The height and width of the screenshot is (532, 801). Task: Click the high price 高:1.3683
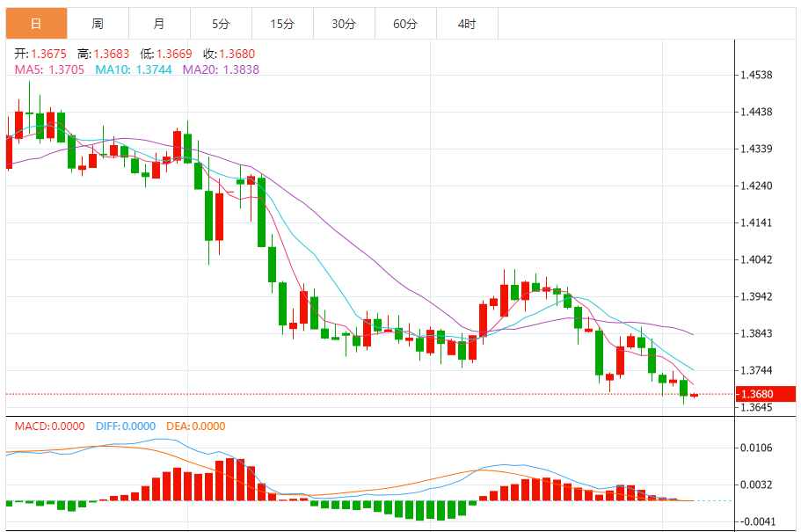[103, 54]
